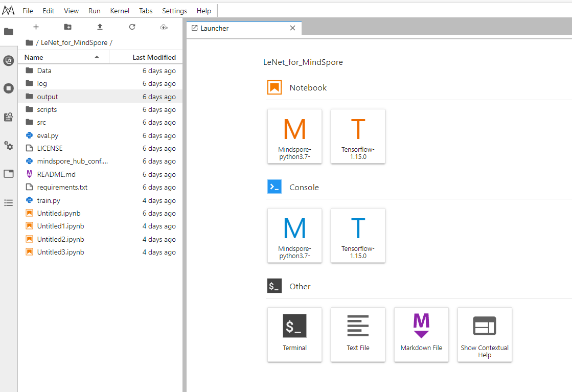This screenshot has width=572, height=392.
Task: Click the application logo in the menu bar
Action: (x=8, y=11)
